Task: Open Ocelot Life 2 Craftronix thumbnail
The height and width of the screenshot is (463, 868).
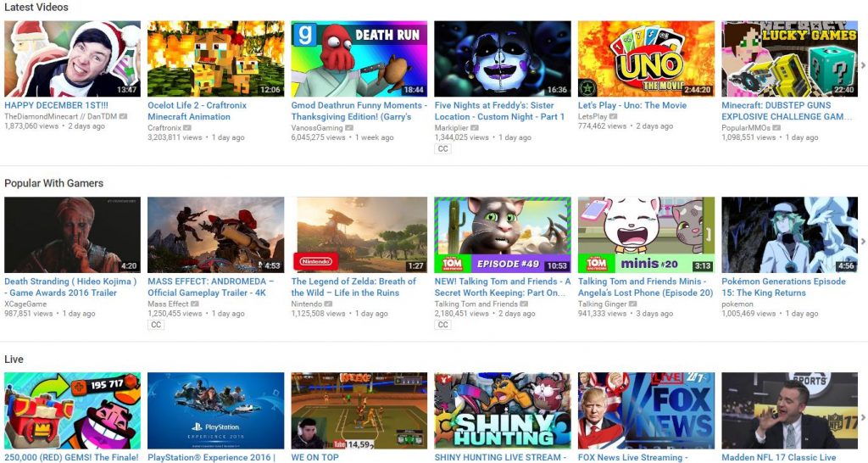Action: (216, 59)
